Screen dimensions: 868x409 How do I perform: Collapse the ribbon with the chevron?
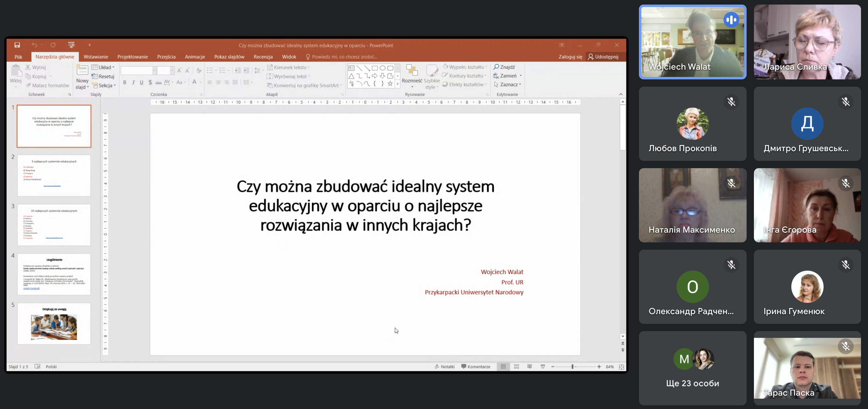(x=621, y=94)
